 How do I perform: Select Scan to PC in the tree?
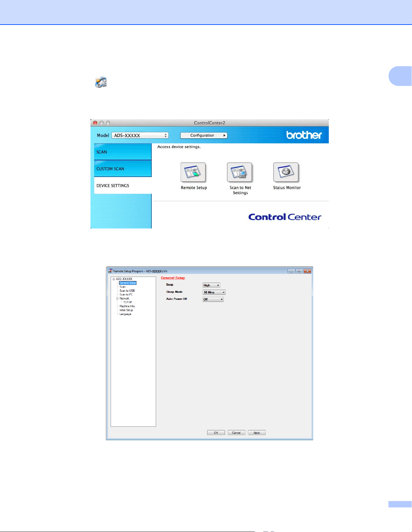126,294
